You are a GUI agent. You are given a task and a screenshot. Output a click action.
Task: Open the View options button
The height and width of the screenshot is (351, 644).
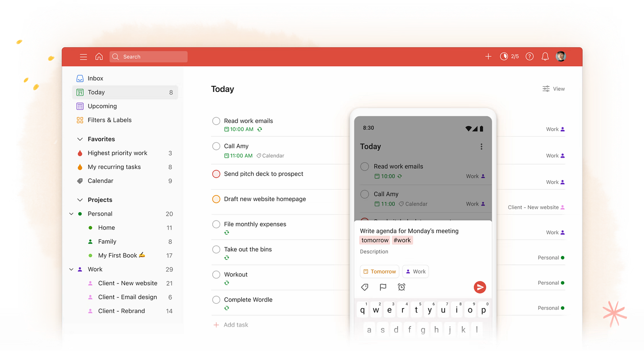click(x=554, y=89)
